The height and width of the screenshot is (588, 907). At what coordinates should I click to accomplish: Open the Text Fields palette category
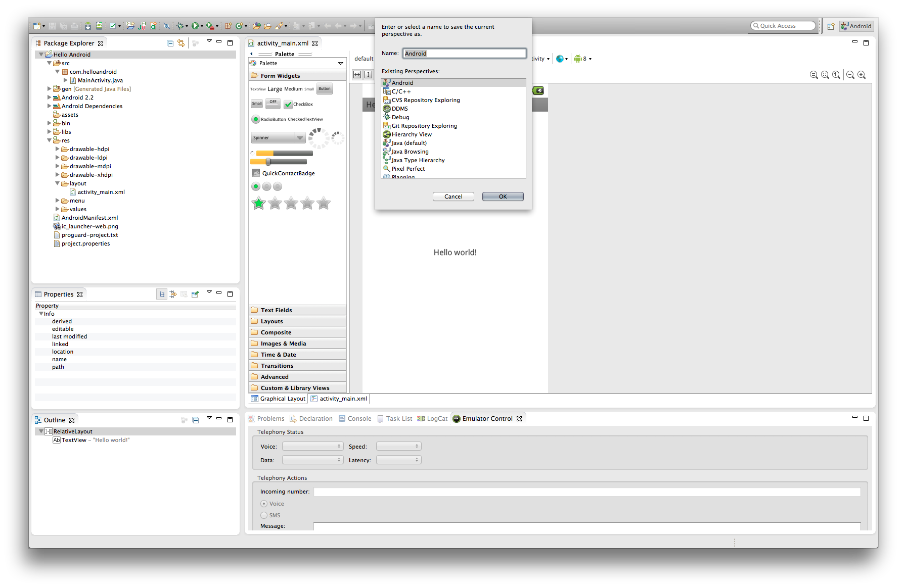click(x=297, y=310)
